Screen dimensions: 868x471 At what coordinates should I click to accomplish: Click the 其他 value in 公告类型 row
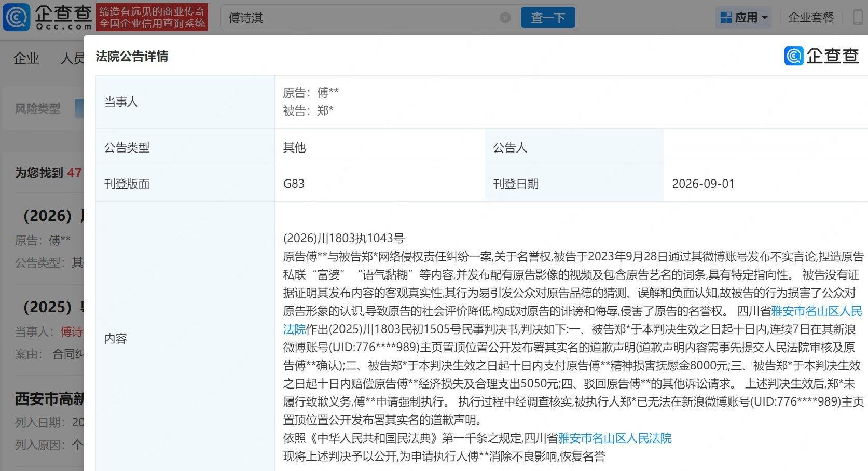point(294,147)
